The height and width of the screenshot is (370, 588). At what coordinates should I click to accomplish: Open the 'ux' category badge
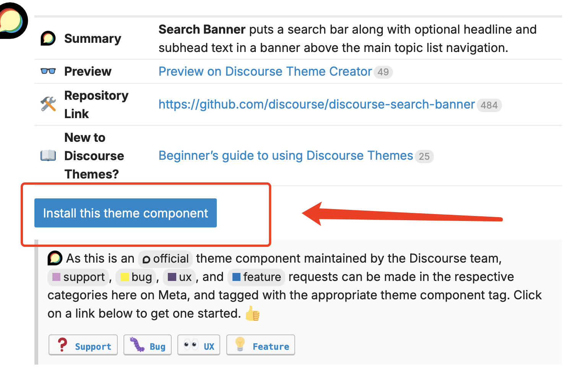pyautogui.click(x=179, y=277)
